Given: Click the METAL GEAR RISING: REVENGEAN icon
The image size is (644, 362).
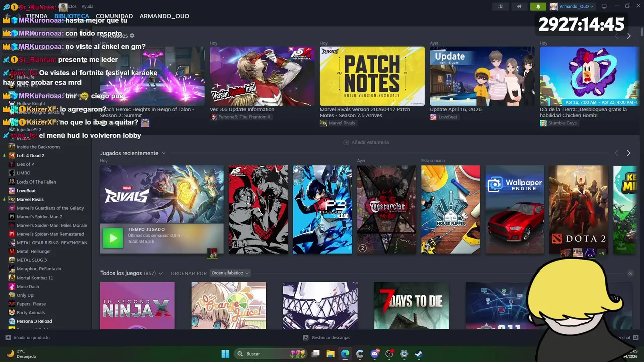Looking at the screenshot, I should [12, 243].
